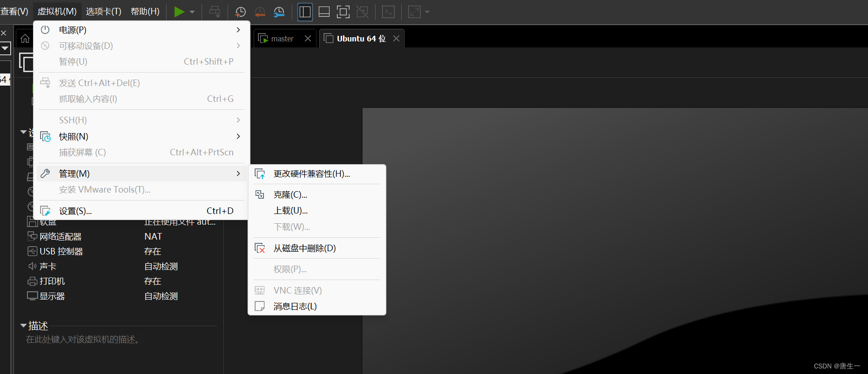Click the stretch guest display icon
The width and height of the screenshot is (868, 374).
414,12
